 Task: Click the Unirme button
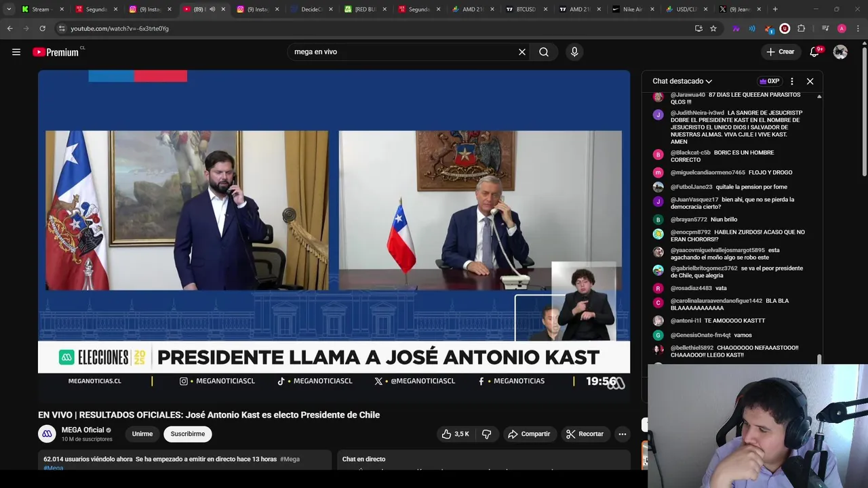142,434
